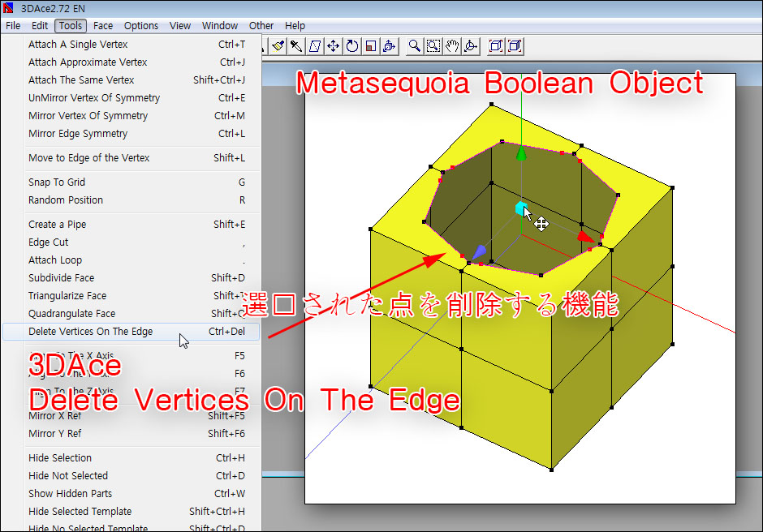763x532 pixels.
Task: Choose Snap To Grid
Action: pyautogui.click(x=131, y=182)
